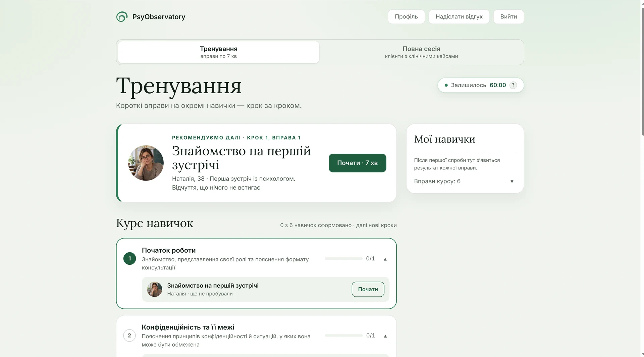Click the PsyObservatory spiral logo icon

(x=122, y=17)
